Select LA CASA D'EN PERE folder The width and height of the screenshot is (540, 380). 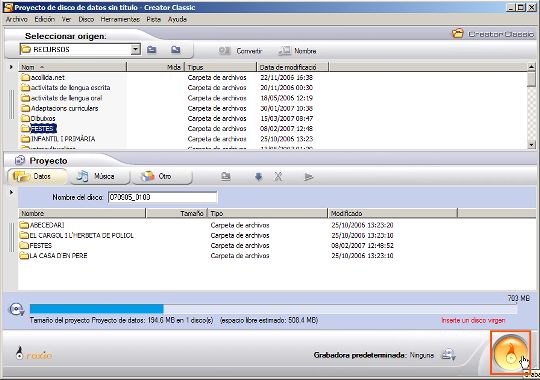(x=53, y=256)
